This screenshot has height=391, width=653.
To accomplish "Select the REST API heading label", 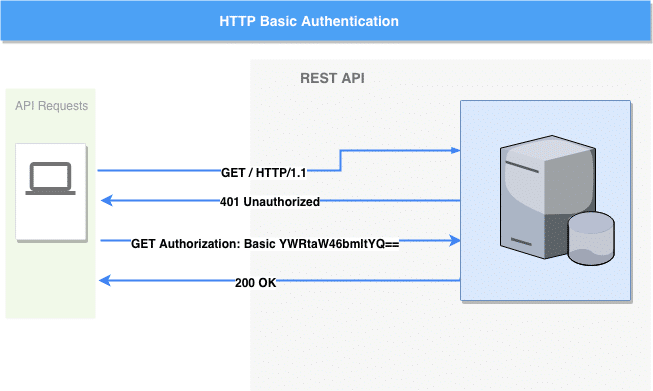I will tap(332, 78).
